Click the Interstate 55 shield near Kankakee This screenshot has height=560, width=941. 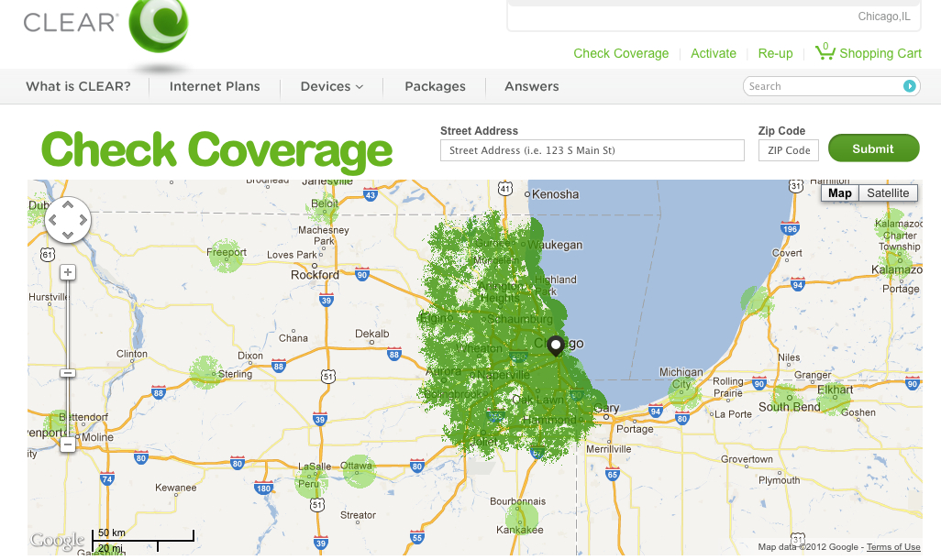click(417, 537)
